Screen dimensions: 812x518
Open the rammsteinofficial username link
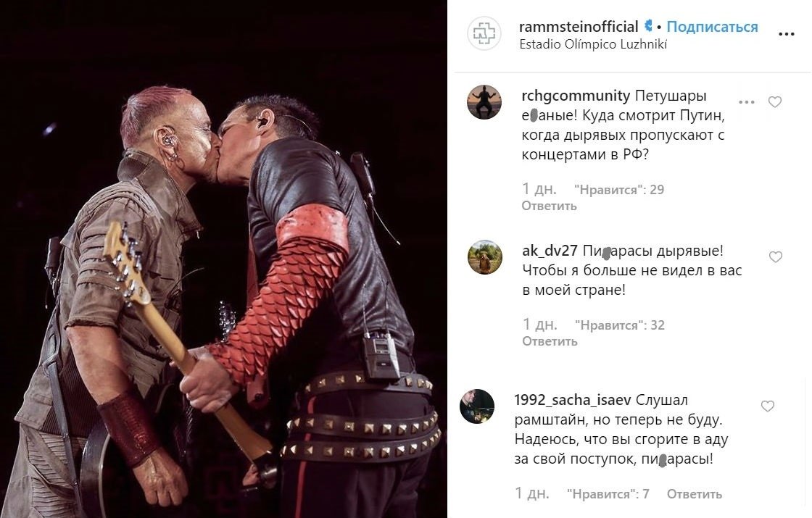point(579,26)
